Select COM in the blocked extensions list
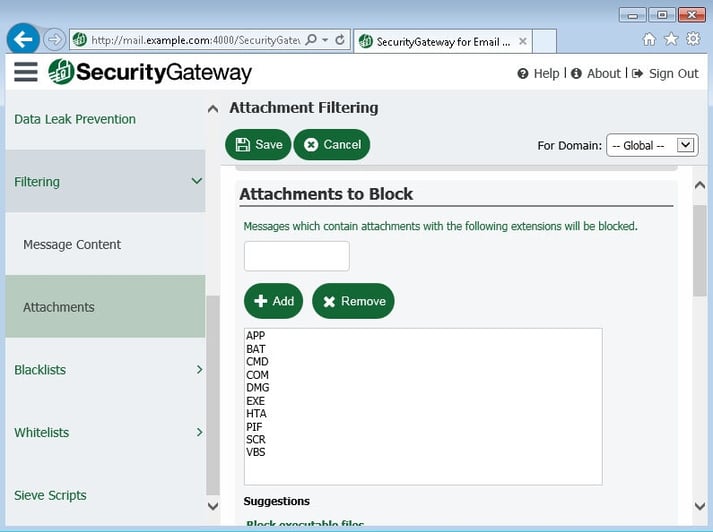713x532 pixels. click(x=257, y=375)
